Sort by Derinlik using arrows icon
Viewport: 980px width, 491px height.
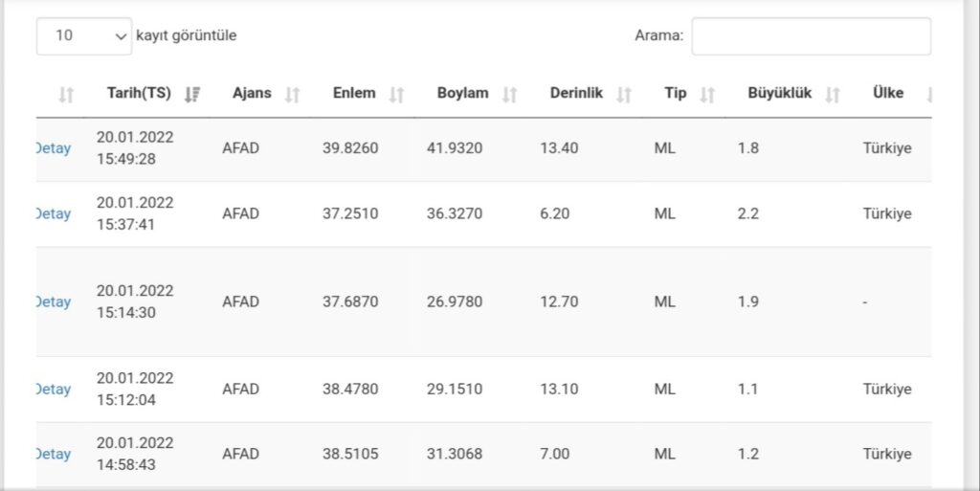(623, 95)
